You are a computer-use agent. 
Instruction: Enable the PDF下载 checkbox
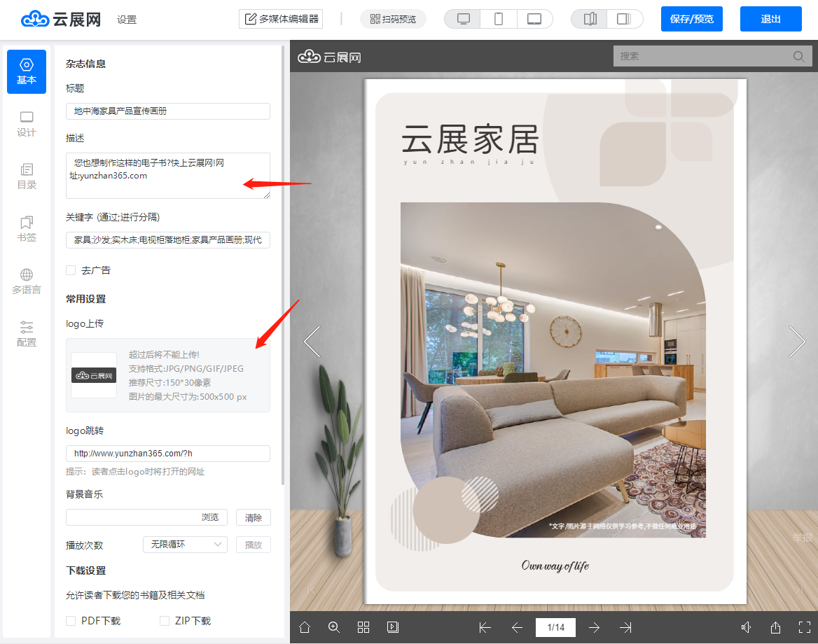pyautogui.click(x=71, y=620)
